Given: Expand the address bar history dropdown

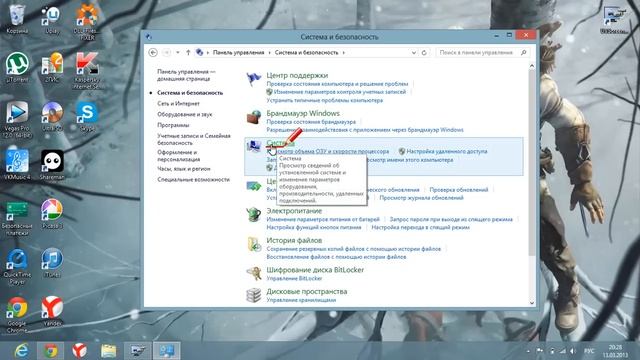Looking at the screenshot, I should (414, 53).
